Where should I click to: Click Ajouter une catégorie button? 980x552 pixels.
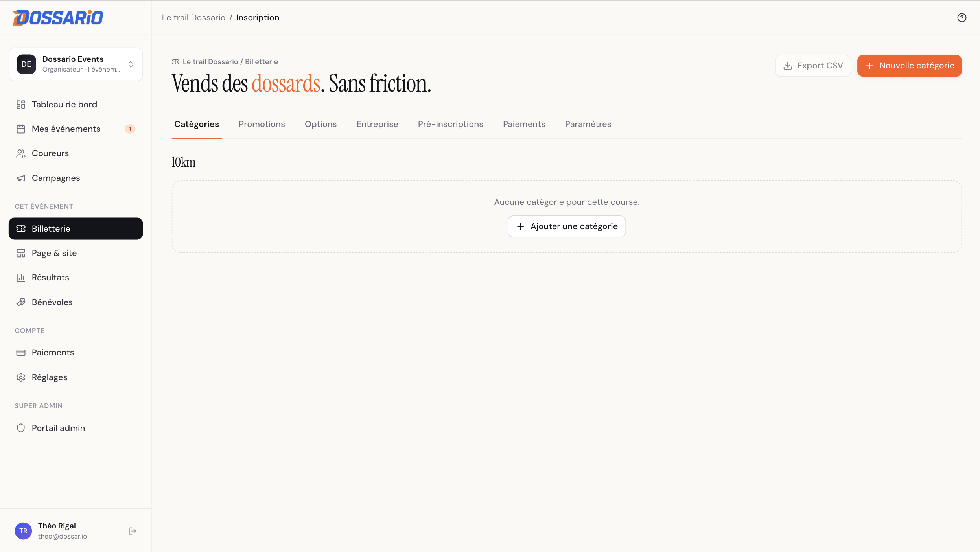(x=567, y=226)
